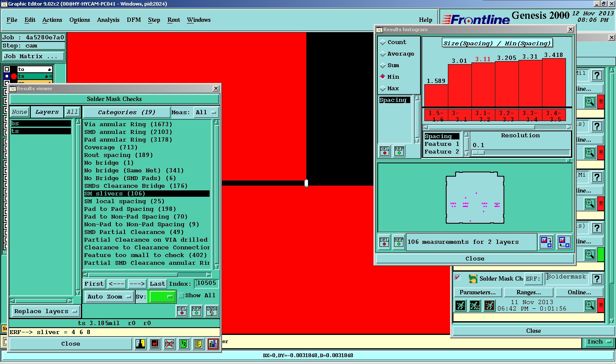
Task: Click magnifier icon in Solder Mask Check row
Action: [590, 305]
